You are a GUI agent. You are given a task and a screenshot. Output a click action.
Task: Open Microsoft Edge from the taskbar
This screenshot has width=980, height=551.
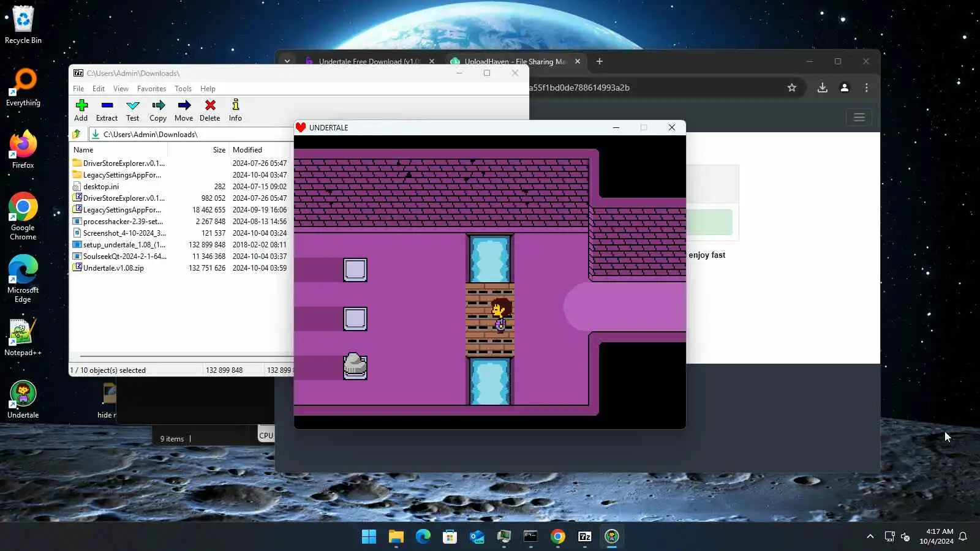(423, 537)
